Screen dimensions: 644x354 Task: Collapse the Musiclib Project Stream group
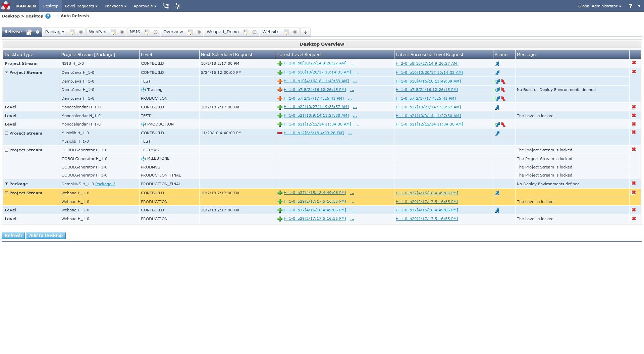click(6, 133)
